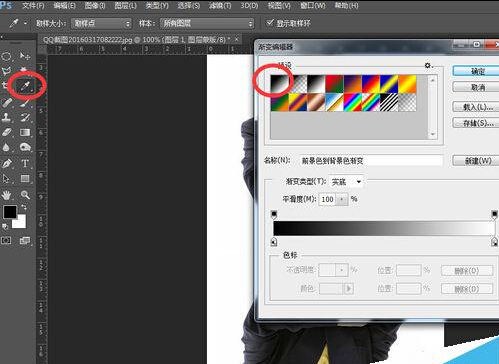The height and width of the screenshot is (364, 499).
Task: Open the eyedropper tool preset picker
Action: tap(17, 23)
